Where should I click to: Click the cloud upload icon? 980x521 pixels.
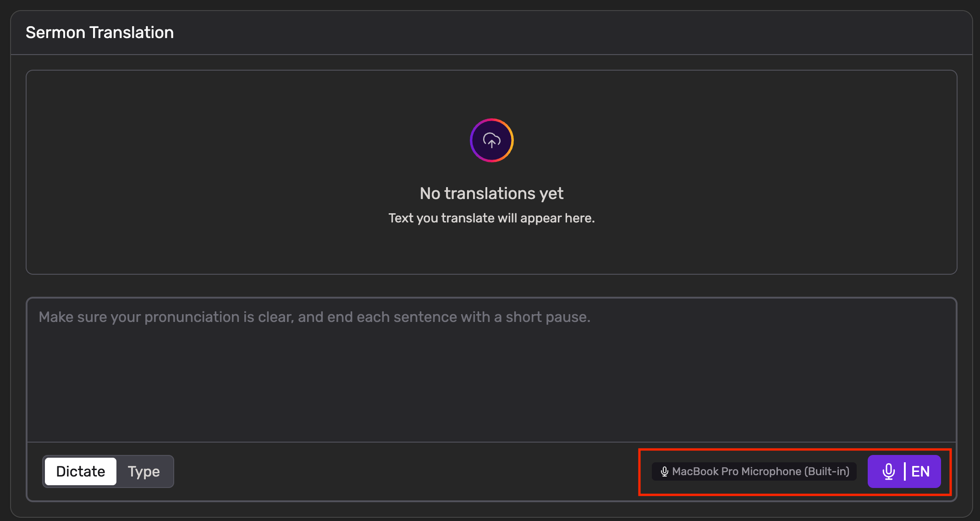pos(491,140)
